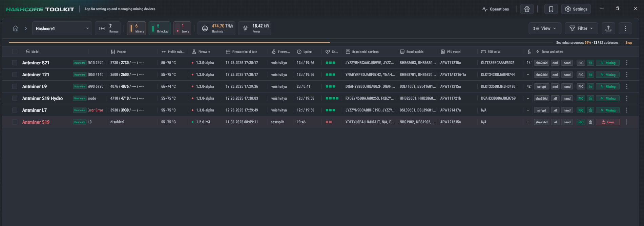Click 'OLTT335BCAAAE5026' PSU serial
The image size is (644, 226).
pyautogui.click(x=498, y=63)
